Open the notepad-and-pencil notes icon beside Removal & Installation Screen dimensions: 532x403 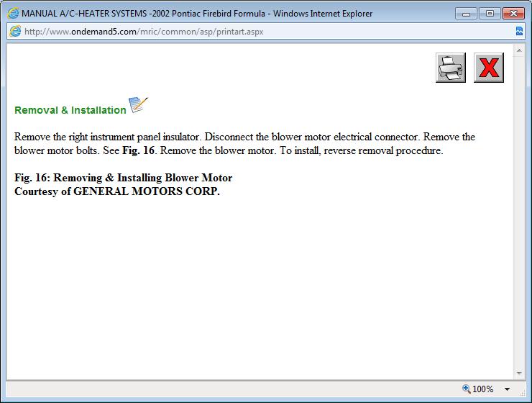tap(139, 104)
